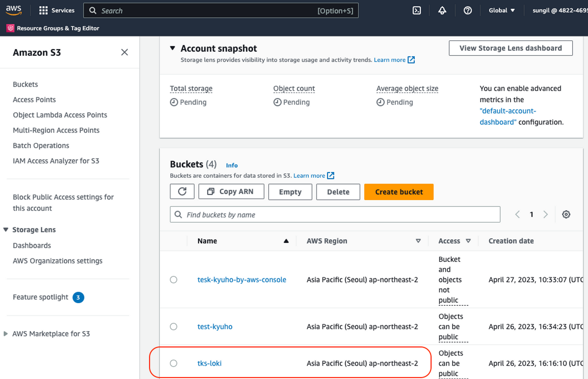Open the CloudShell terminal icon
Viewport: 588px width, 379px height.
(x=417, y=11)
